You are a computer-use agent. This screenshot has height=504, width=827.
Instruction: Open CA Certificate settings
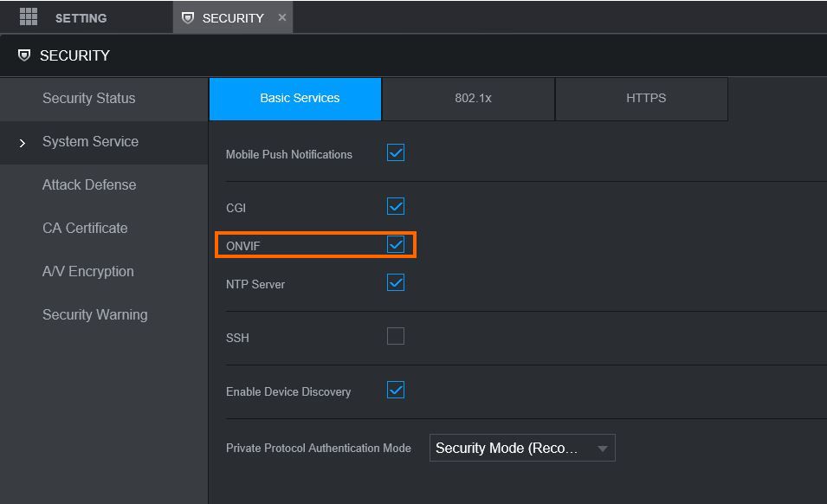85,229
